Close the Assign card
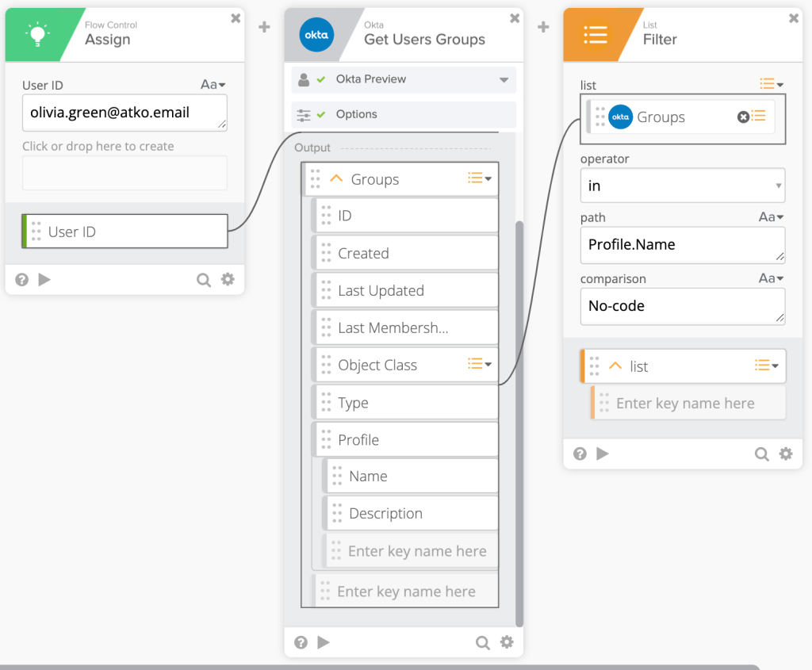 [236, 18]
